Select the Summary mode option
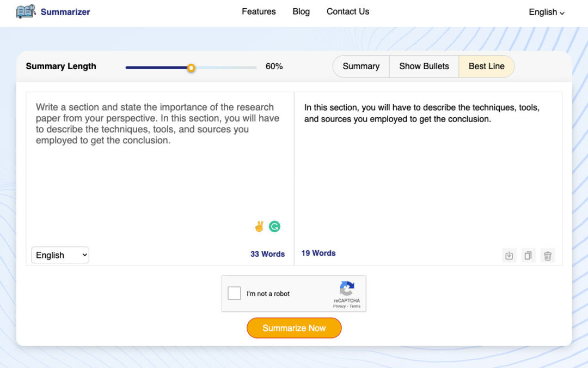 click(361, 66)
